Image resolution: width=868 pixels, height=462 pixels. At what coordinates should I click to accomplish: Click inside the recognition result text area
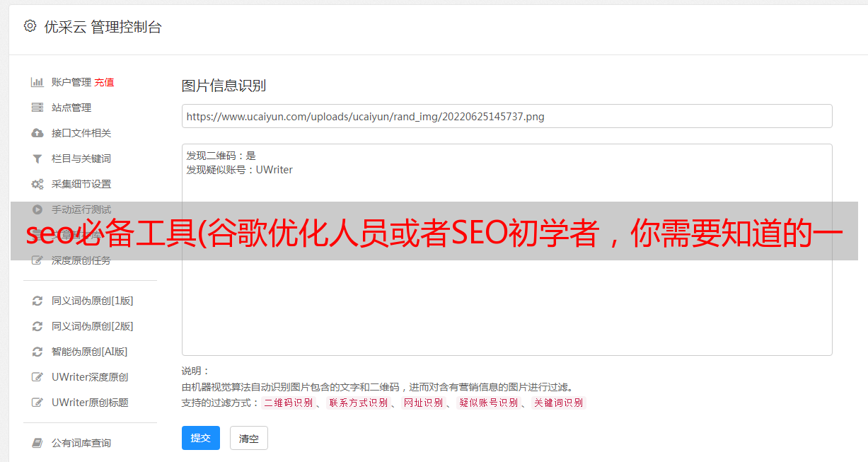[507, 250]
